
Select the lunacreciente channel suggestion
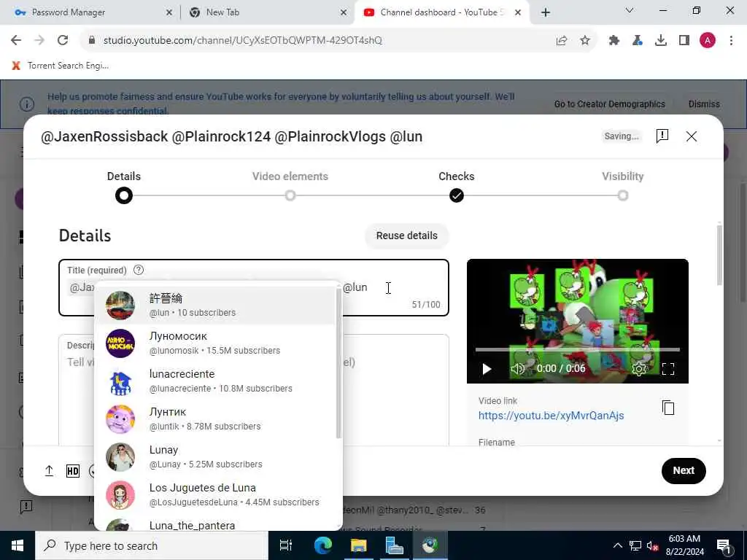pos(215,381)
